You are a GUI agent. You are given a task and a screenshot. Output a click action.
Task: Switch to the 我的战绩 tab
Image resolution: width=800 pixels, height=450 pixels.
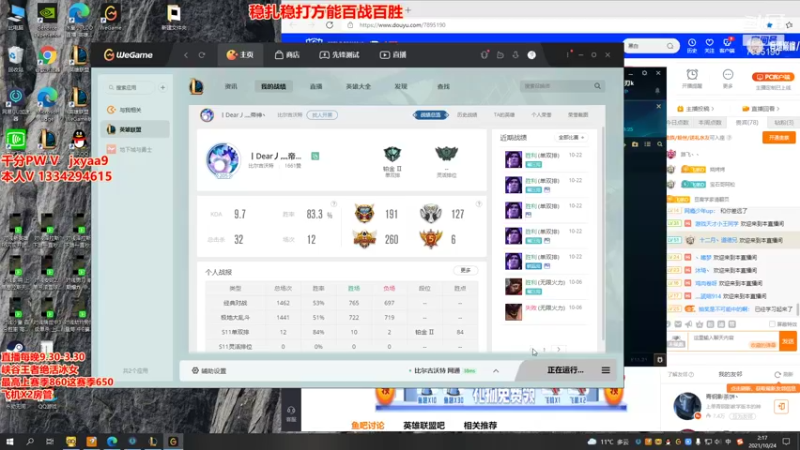click(x=273, y=86)
